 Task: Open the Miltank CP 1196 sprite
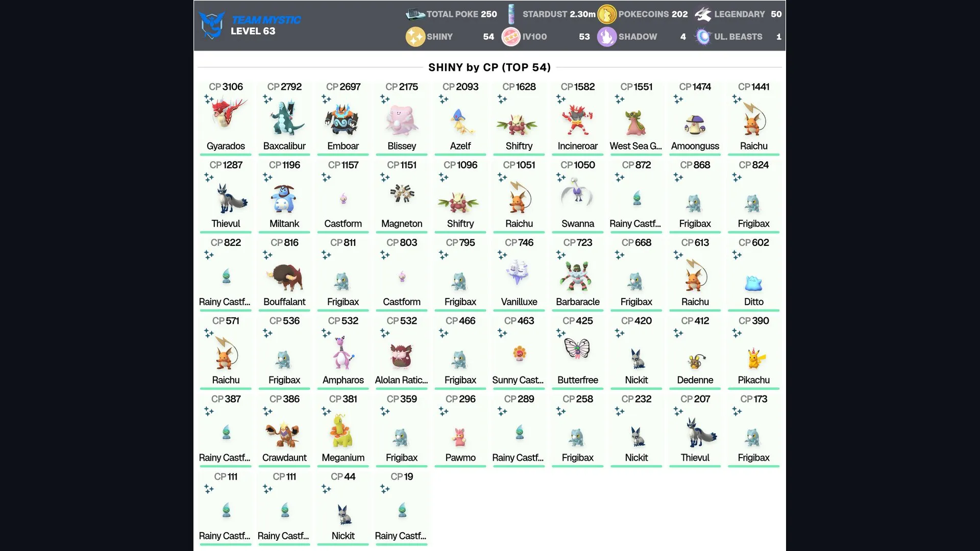(x=284, y=198)
